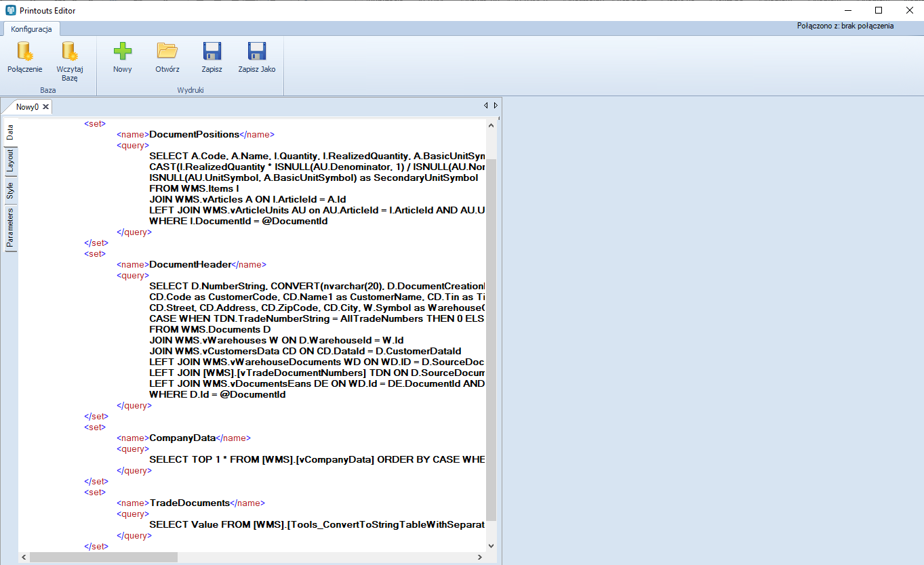
Task: Click the horizontal scrollbar left arrow
Action: point(24,557)
